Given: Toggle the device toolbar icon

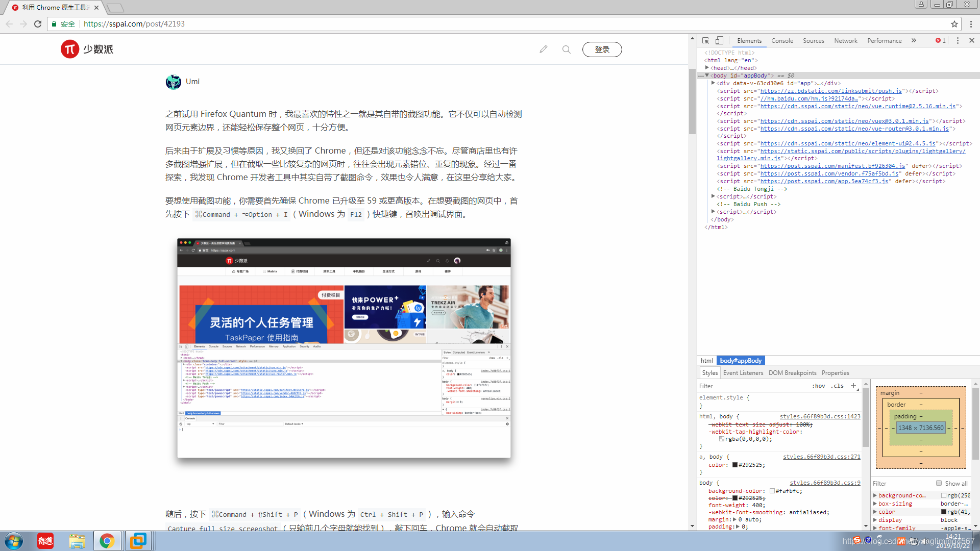Looking at the screenshot, I should point(719,40).
